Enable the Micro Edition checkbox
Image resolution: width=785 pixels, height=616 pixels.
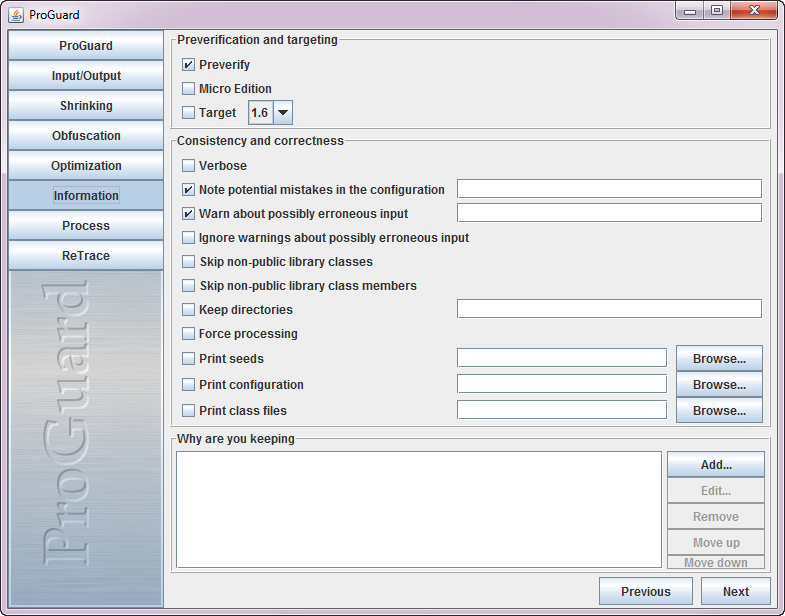click(x=188, y=89)
